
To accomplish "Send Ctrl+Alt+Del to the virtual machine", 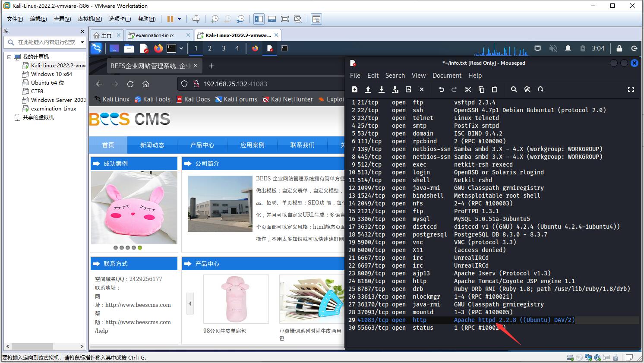I will point(196,19).
